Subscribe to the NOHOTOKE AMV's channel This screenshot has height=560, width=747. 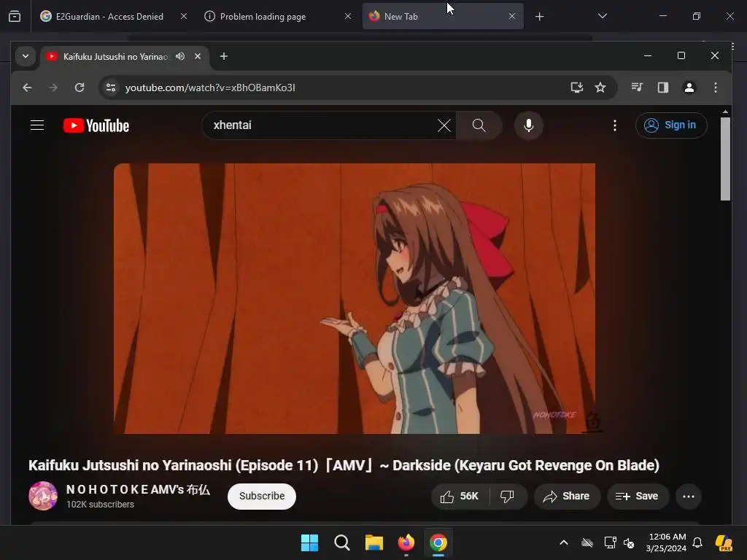tap(262, 496)
